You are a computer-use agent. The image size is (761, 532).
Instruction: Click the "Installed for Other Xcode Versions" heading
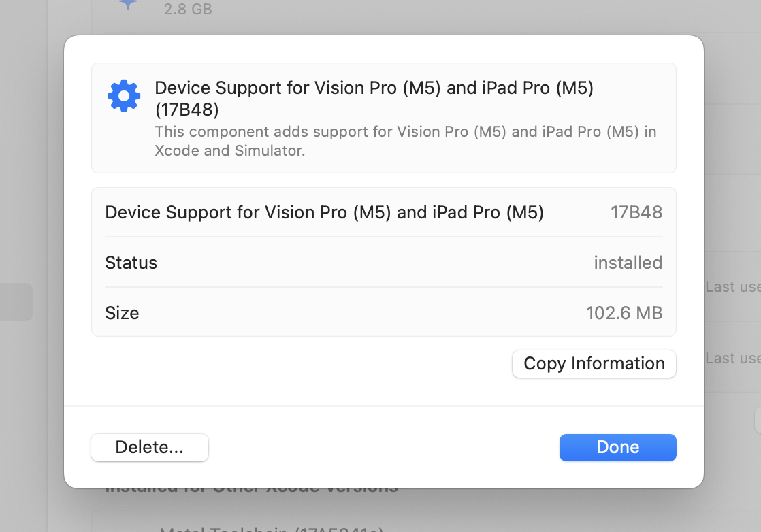coord(252,488)
